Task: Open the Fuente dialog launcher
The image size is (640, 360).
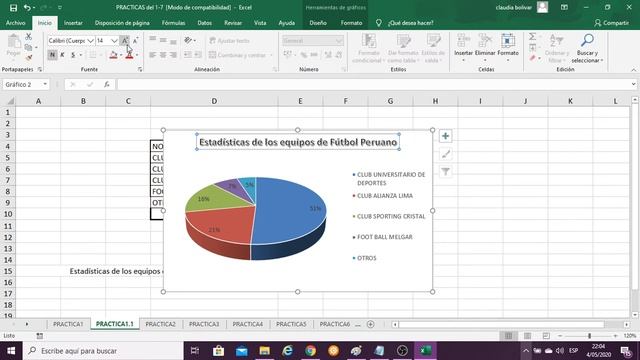Action: tap(140, 70)
